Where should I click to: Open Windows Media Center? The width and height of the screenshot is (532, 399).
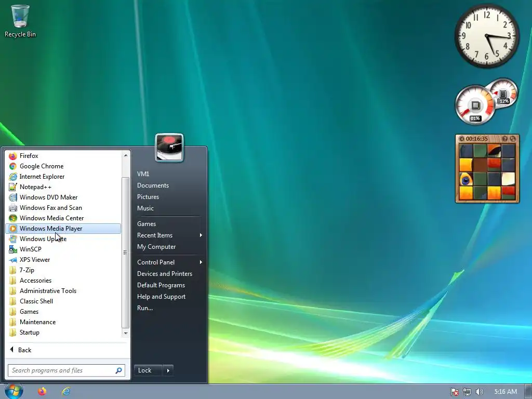tap(63, 218)
